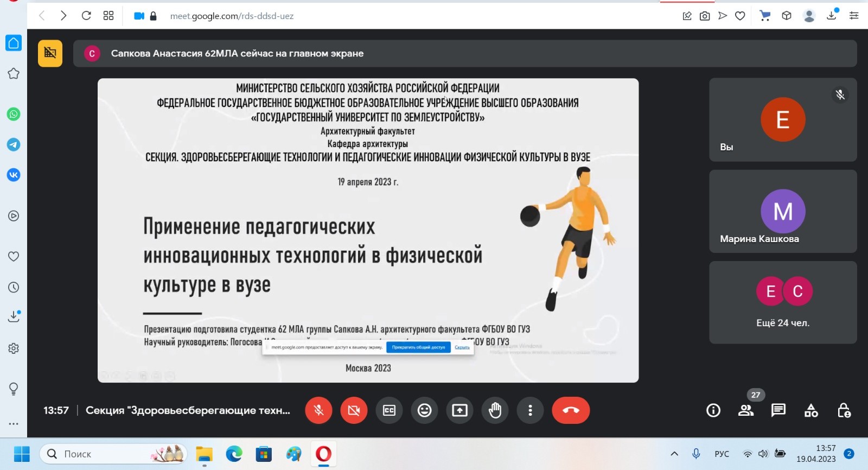Open Opera easy setup menu
Screen dimensions: 868x470
854,16
